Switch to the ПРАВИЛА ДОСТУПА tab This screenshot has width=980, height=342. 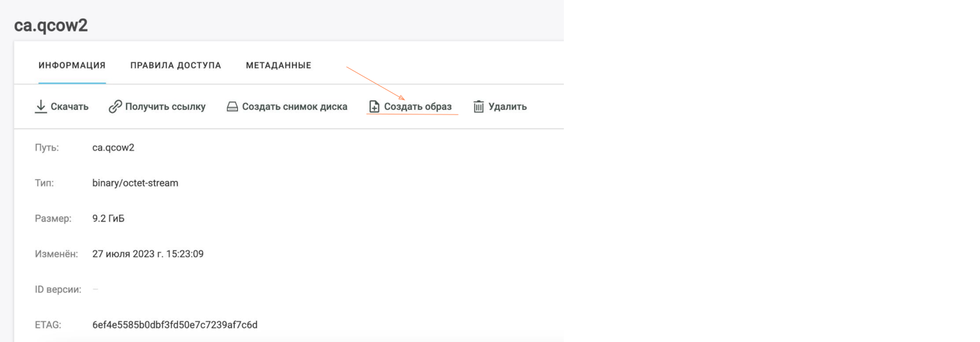[x=176, y=65]
